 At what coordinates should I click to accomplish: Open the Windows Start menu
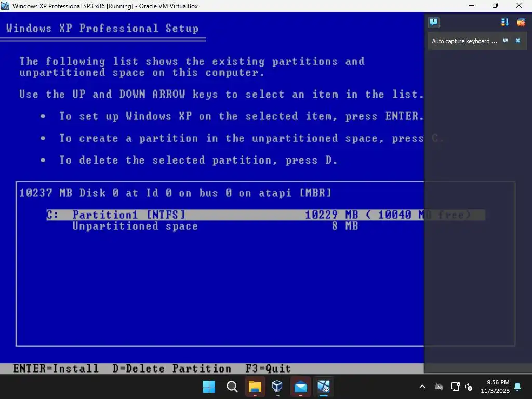coord(209,387)
